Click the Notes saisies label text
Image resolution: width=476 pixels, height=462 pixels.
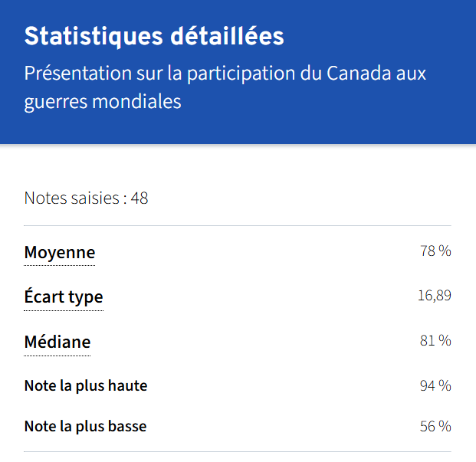pos(75,198)
